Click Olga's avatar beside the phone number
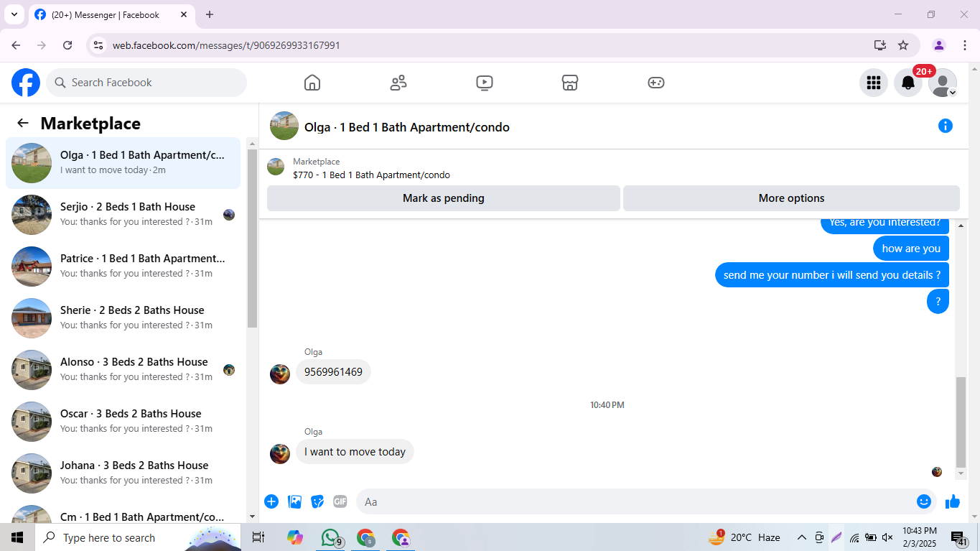Viewport: 980px width, 551px height. [x=280, y=374]
